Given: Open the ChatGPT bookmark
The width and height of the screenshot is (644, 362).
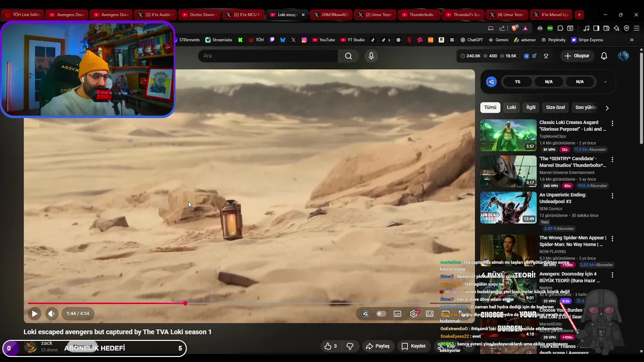Looking at the screenshot, I should click(471, 40).
